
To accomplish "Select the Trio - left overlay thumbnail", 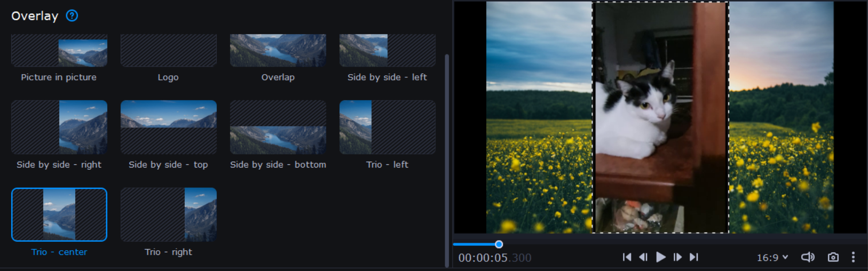I will pos(388,127).
